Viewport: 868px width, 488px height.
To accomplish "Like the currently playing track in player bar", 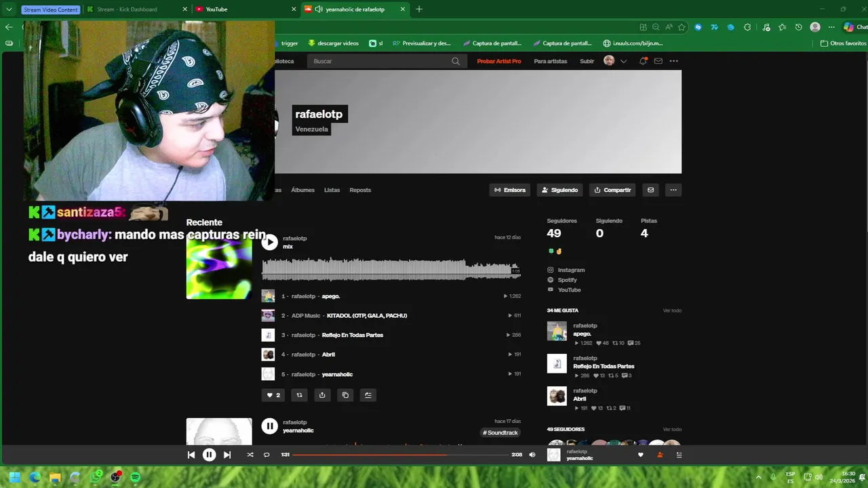I will [x=640, y=455].
